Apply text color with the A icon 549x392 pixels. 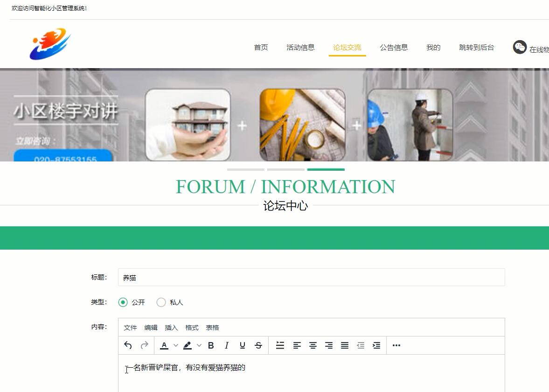pos(164,345)
